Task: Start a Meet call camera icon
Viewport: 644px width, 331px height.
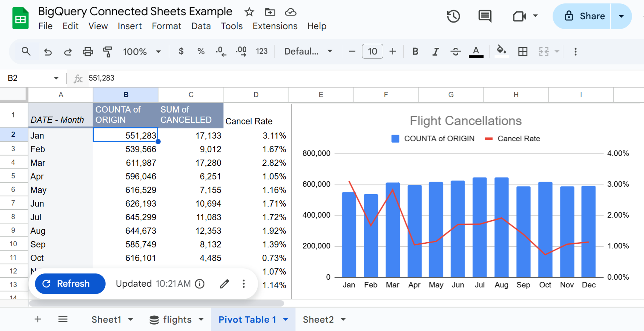Action: pyautogui.click(x=519, y=16)
